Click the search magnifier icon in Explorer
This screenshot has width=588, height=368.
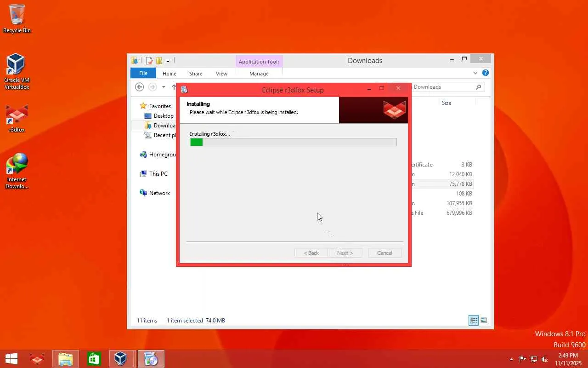(x=478, y=87)
